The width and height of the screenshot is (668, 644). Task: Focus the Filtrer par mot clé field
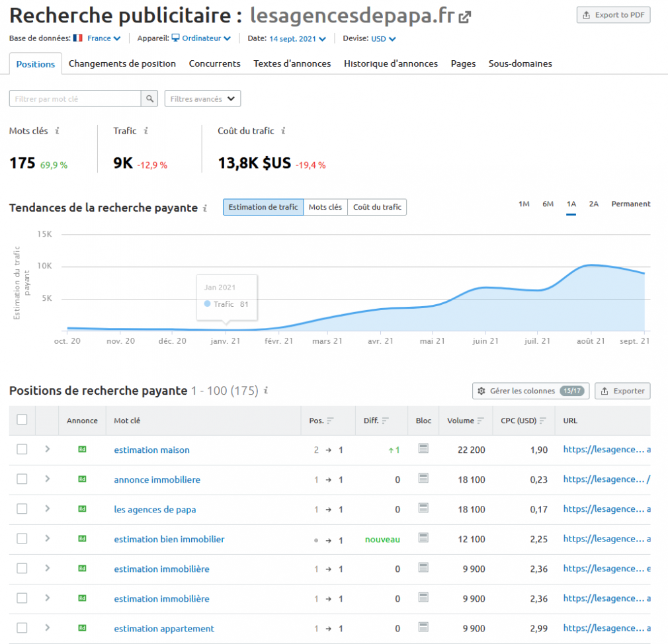pyautogui.click(x=75, y=99)
